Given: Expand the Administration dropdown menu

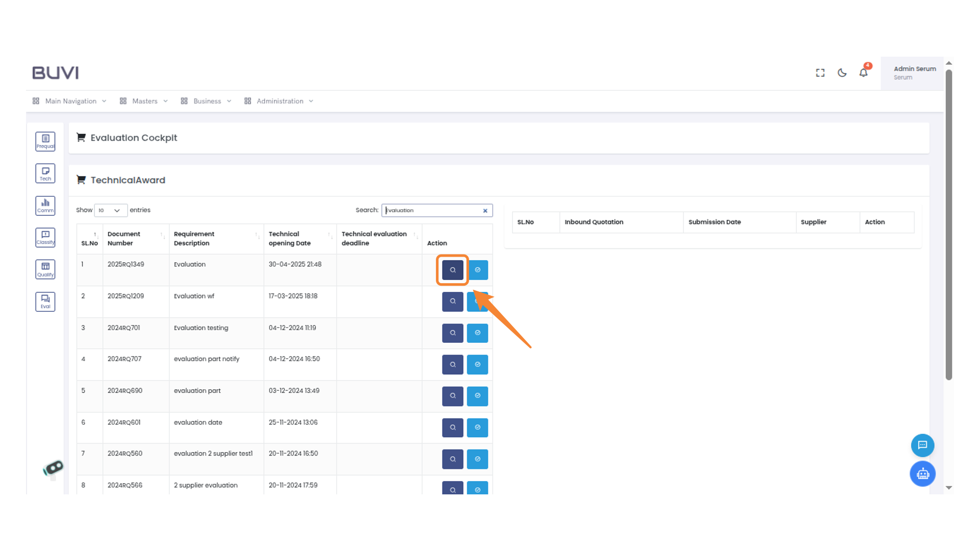Looking at the screenshot, I should pos(280,101).
